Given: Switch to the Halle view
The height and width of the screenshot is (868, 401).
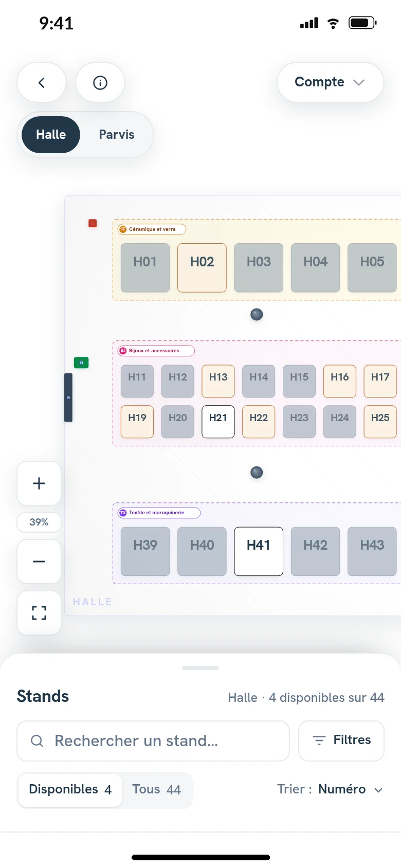Looking at the screenshot, I should [51, 135].
